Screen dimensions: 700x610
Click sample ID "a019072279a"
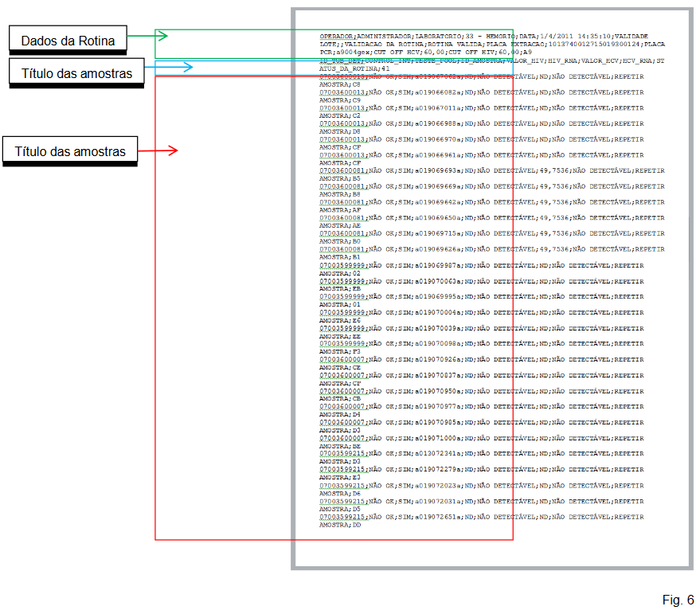point(438,470)
